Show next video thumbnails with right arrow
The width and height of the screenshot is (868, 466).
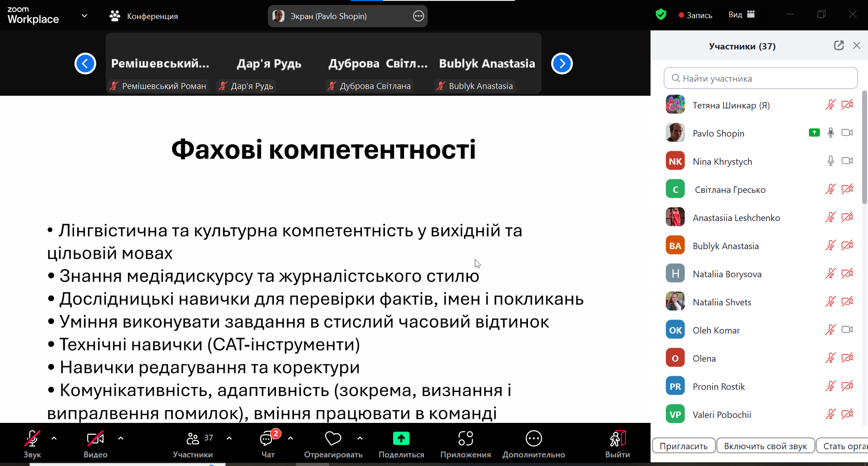[562, 64]
